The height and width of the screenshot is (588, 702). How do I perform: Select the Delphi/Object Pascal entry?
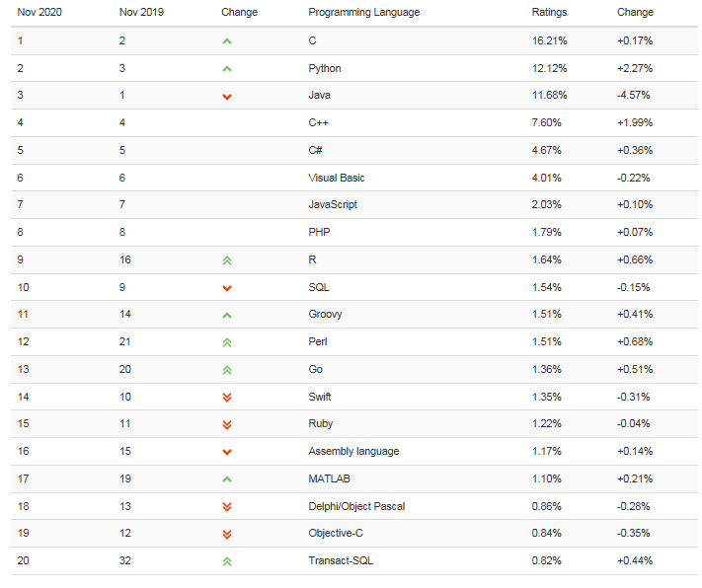click(x=356, y=506)
